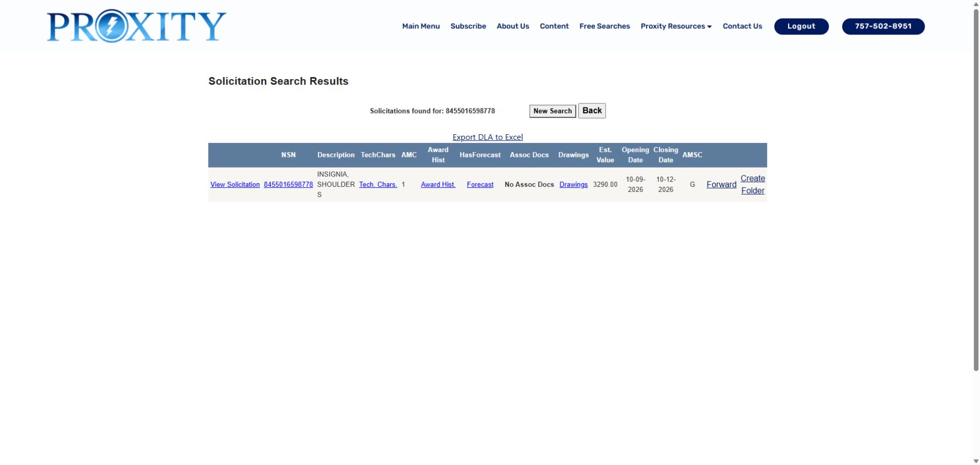Click the Create Folder link

pyautogui.click(x=753, y=185)
